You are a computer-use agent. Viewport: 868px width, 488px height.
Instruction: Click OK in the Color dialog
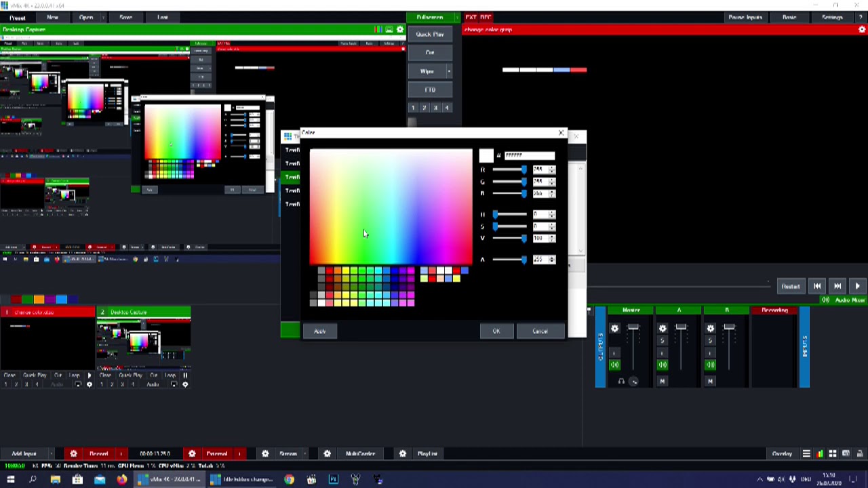(x=496, y=331)
